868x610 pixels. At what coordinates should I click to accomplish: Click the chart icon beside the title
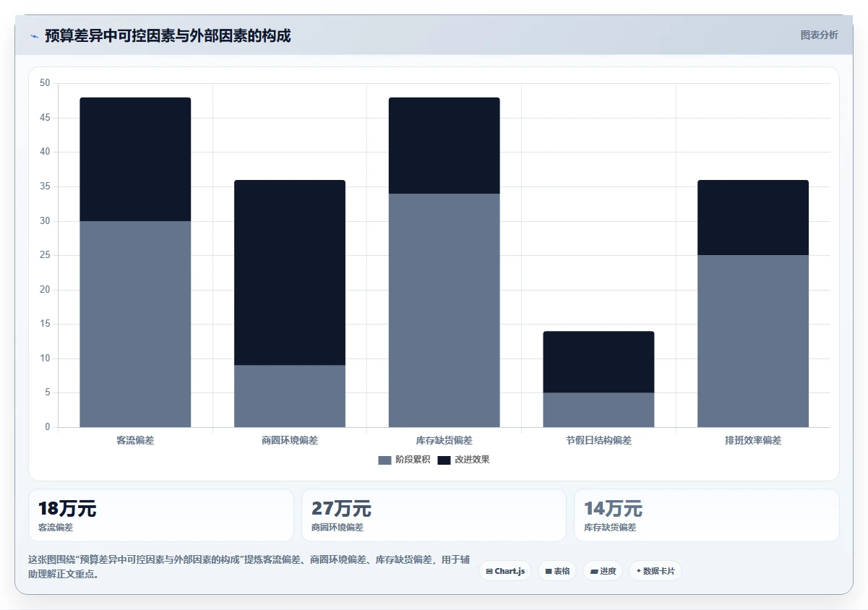coord(34,36)
